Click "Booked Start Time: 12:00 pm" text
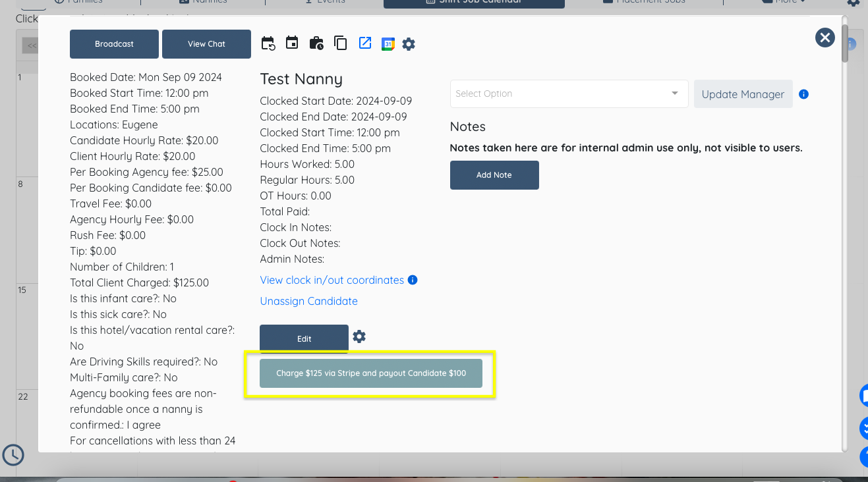The height and width of the screenshot is (482, 868). pos(139,93)
